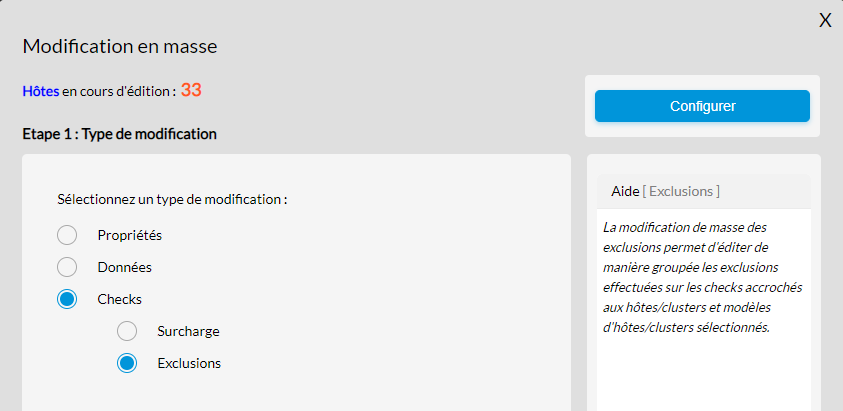Select the Checks radio button
The height and width of the screenshot is (411, 843).
pyautogui.click(x=67, y=299)
